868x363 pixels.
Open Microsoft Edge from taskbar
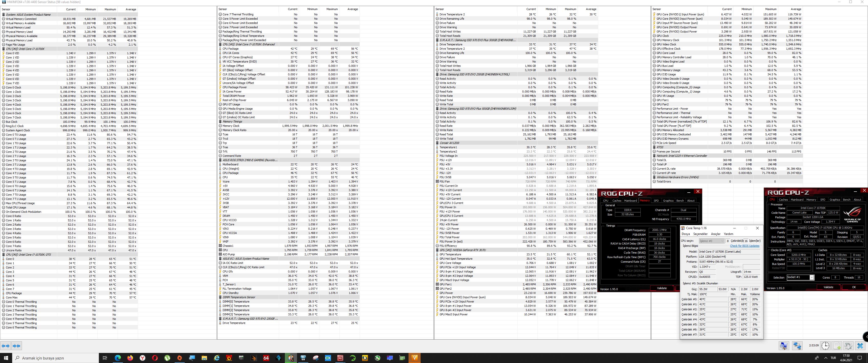click(x=118, y=358)
